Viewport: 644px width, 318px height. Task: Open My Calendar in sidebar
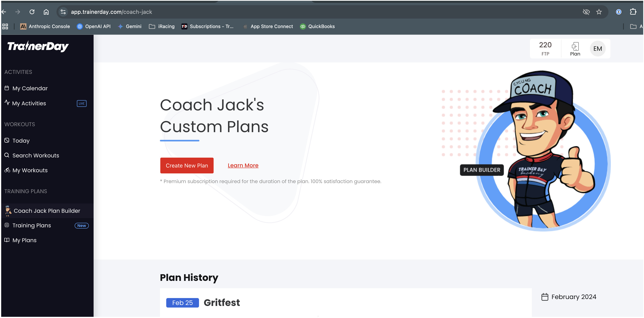coord(30,88)
